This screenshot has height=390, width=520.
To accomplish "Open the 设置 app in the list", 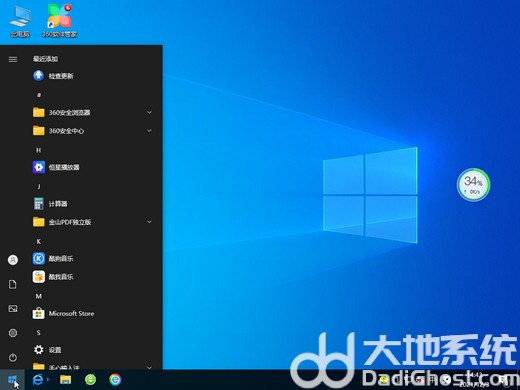I will 93,350.
